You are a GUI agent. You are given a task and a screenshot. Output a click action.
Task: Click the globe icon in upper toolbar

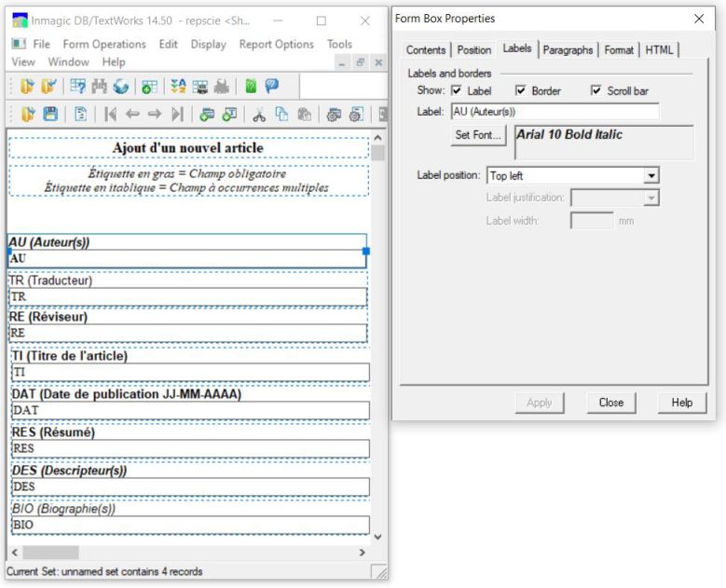(x=121, y=87)
